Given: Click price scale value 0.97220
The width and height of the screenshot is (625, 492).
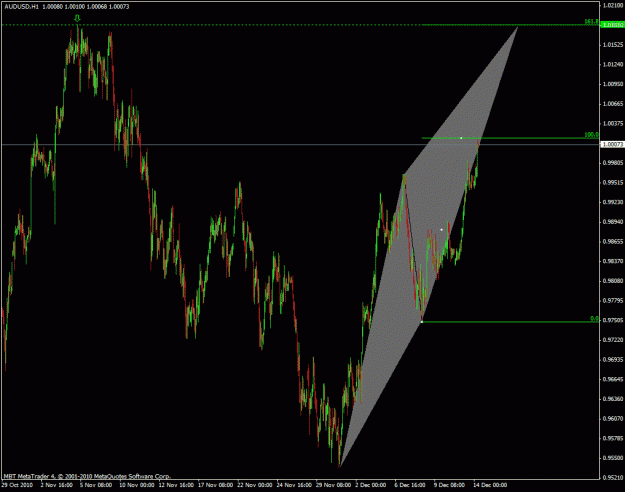Looking at the screenshot, I should (613, 340).
